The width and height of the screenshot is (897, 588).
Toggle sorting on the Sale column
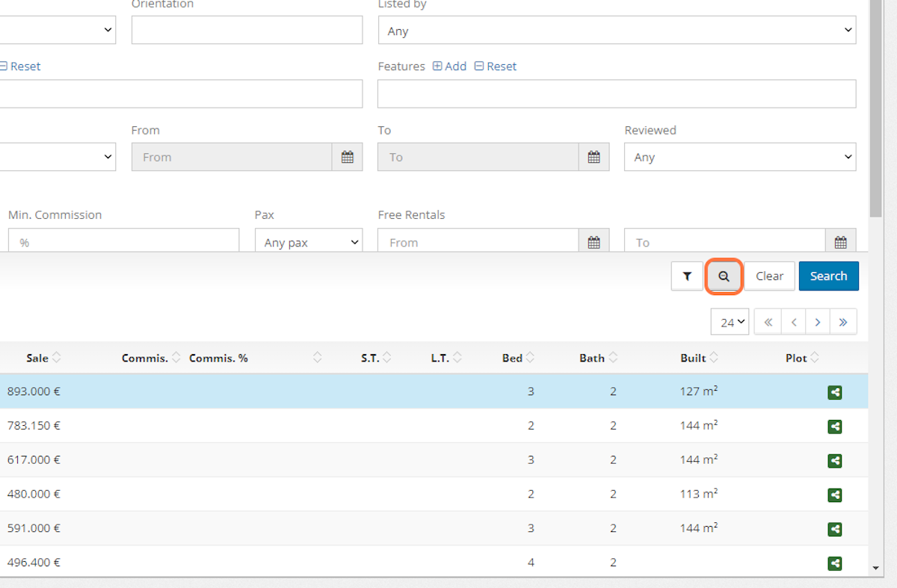tap(55, 357)
